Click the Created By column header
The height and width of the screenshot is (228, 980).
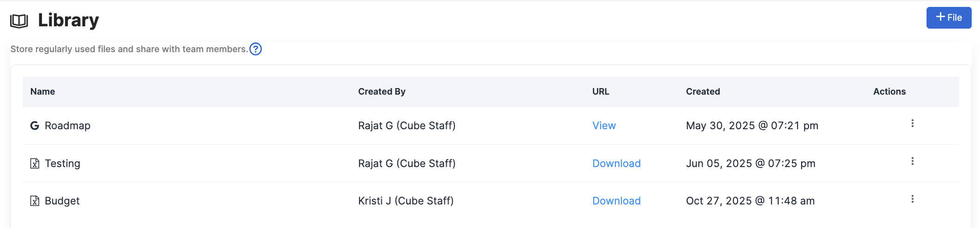[x=382, y=91]
